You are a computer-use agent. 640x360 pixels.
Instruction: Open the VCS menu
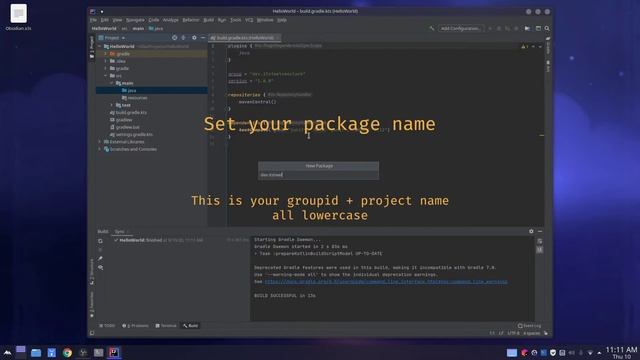[x=249, y=20]
